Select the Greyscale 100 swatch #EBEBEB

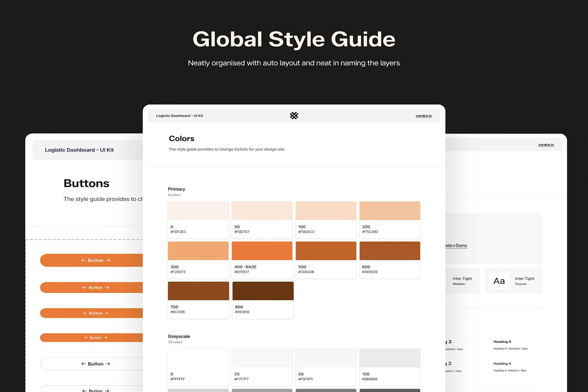point(390,367)
